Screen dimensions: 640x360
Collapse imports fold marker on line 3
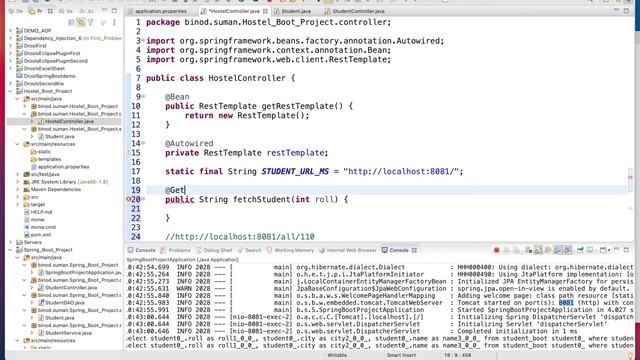pos(143,41)
